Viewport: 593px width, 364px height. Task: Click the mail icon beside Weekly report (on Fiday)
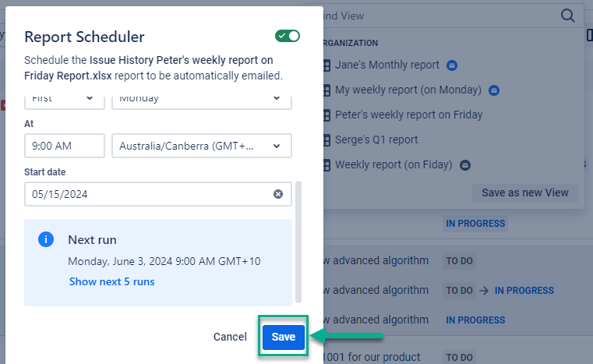point(465,165)
